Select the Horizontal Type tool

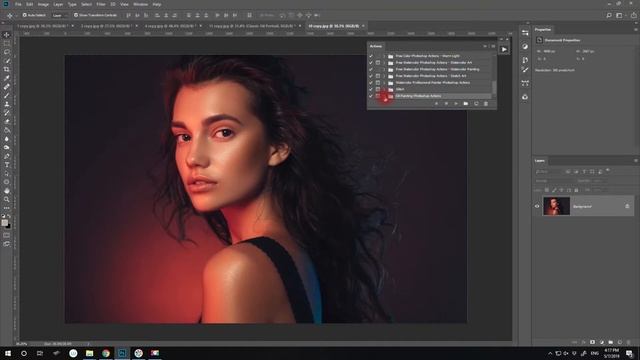point(7,165)
